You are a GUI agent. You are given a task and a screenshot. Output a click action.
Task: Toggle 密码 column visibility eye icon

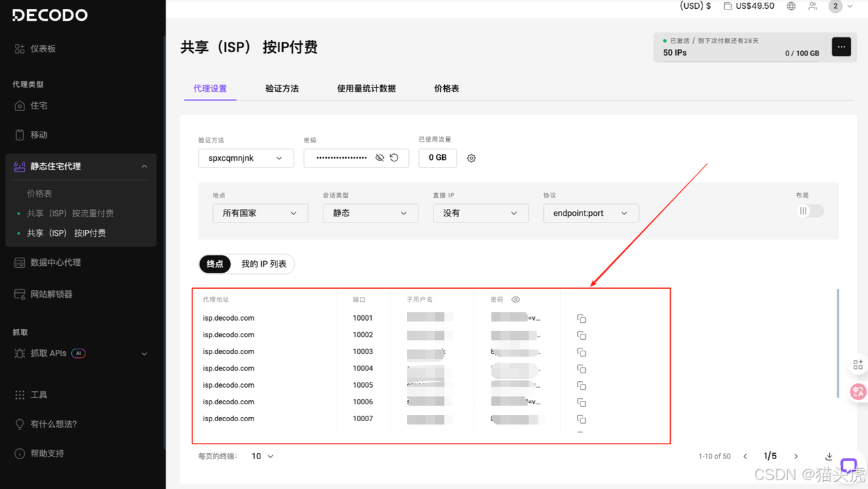[x=515, y=299]
